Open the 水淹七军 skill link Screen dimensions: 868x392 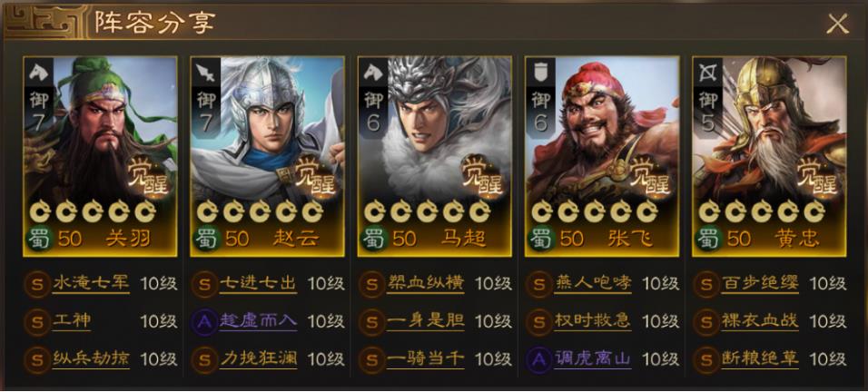[x=92, y=284]
